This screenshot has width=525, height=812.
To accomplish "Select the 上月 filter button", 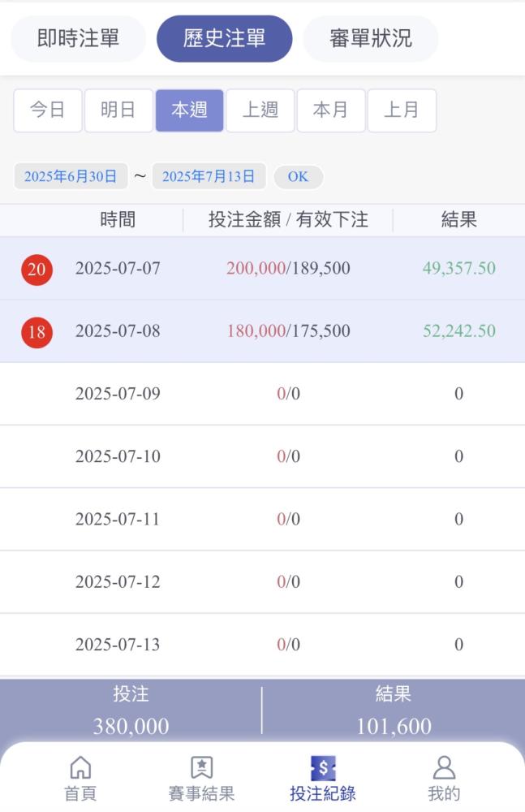I will pos(402,110).
